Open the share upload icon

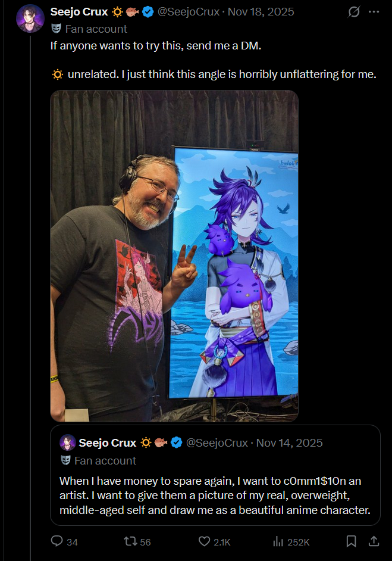point(374,541)
